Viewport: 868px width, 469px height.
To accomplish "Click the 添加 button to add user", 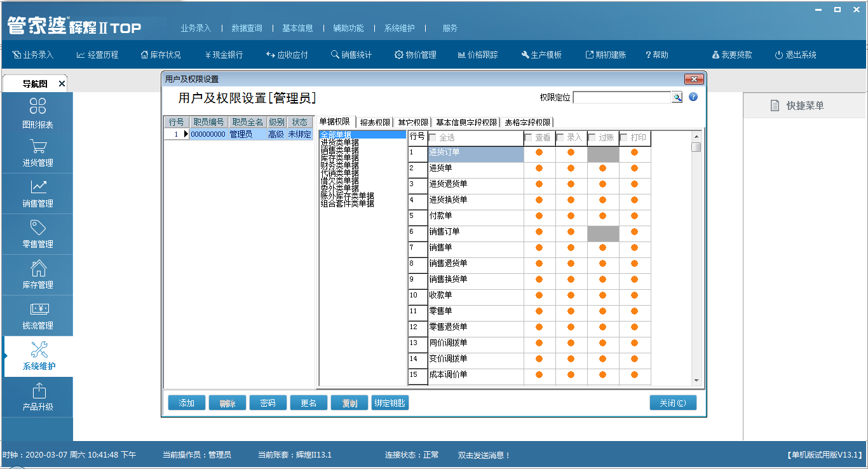I will click(x=186, y=403).
